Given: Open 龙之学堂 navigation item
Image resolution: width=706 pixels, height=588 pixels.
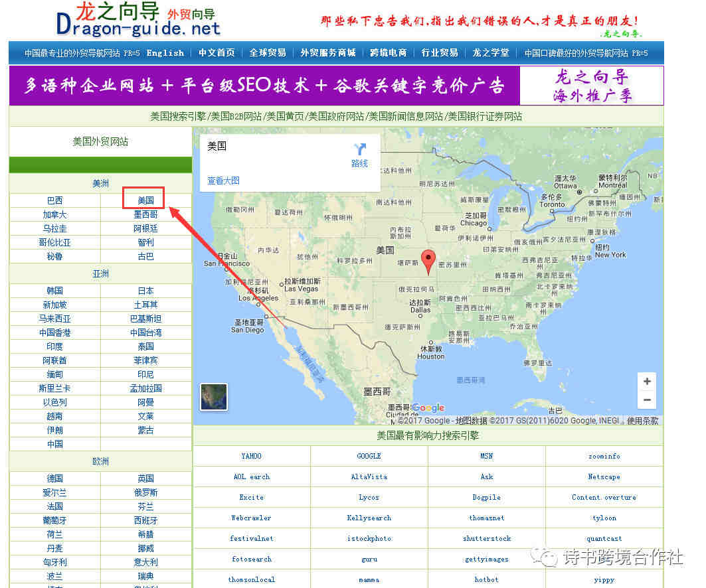Looking at the screenshot, I should [x=491, y=53].
